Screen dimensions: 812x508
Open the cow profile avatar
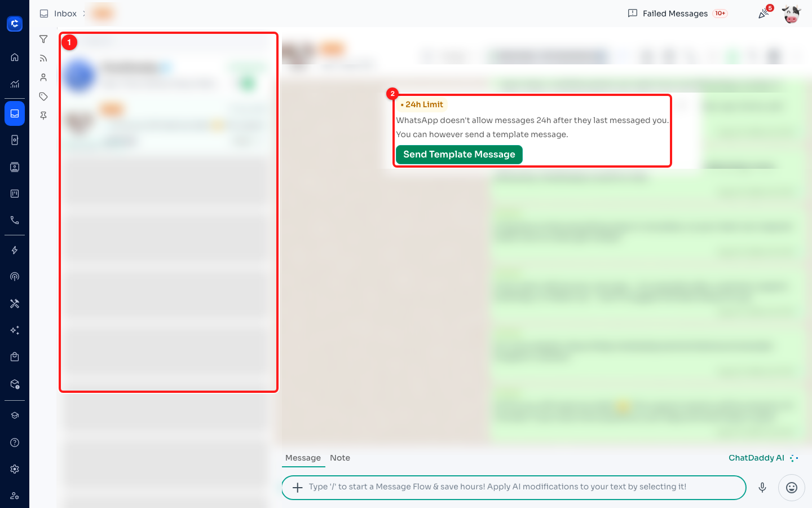tap(791, 14)
